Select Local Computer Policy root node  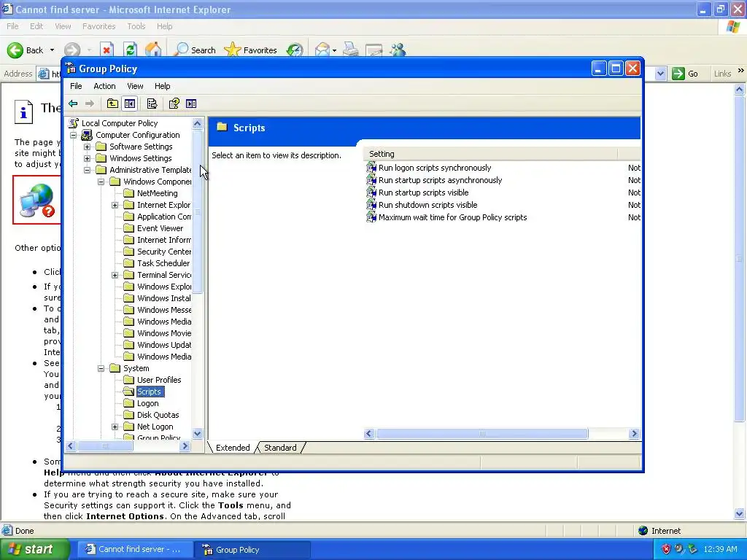(x=119, y=123)
